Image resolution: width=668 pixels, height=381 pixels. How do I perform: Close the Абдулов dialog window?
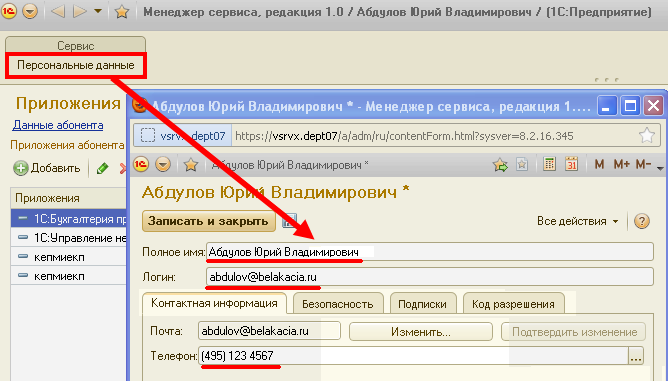654,106
